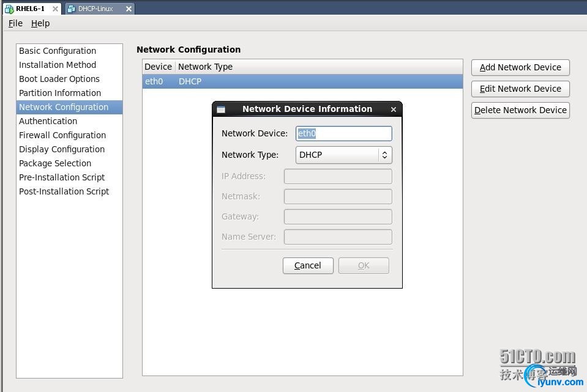Click the DHCP-Linux tab VM icon
This screenshot has height=392, width=587.
pos(71,9)
